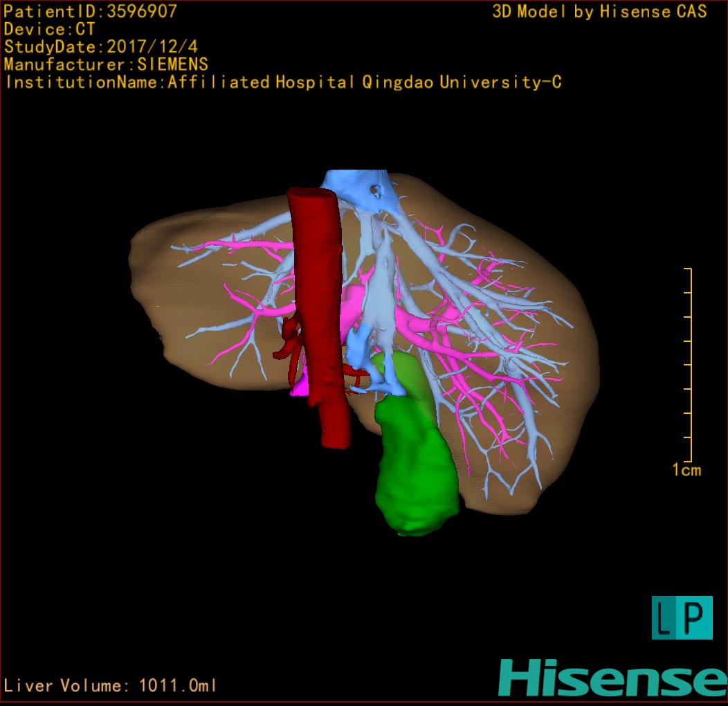
Task: Click the yellow scale ruler
Action: pos(688,365)
